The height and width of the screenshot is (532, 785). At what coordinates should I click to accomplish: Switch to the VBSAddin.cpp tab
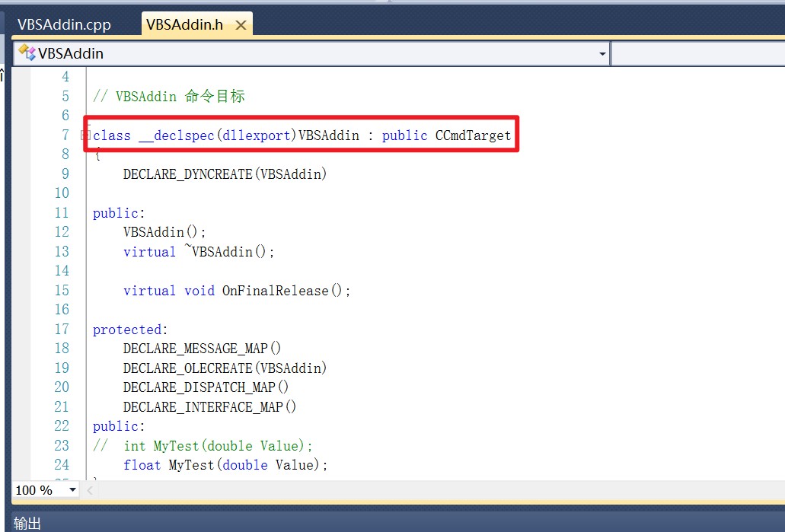pyautogui.click(x=64, y=24)
